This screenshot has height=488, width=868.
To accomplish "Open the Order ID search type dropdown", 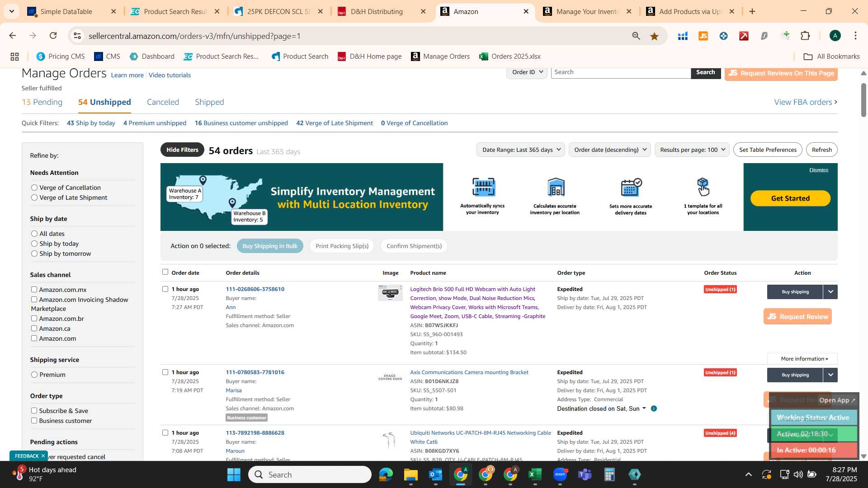I will coord(527,72).
